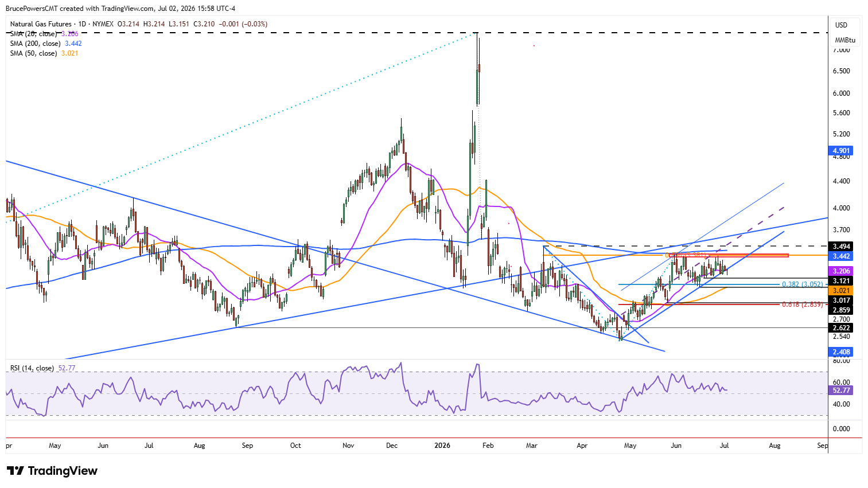Click the 4.000 price axis tick

point(841,208)
